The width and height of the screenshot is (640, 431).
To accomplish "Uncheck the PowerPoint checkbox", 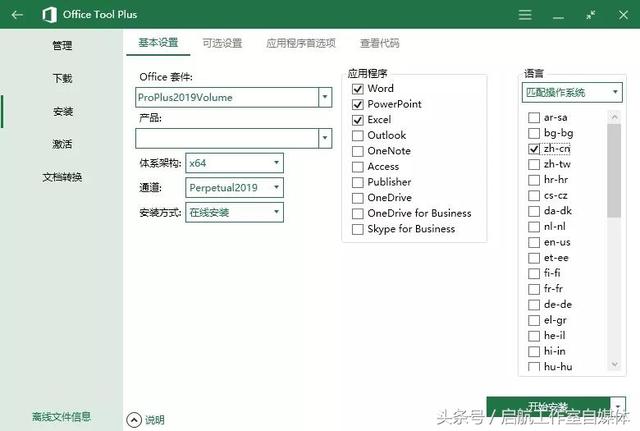I will pos(358,104).
